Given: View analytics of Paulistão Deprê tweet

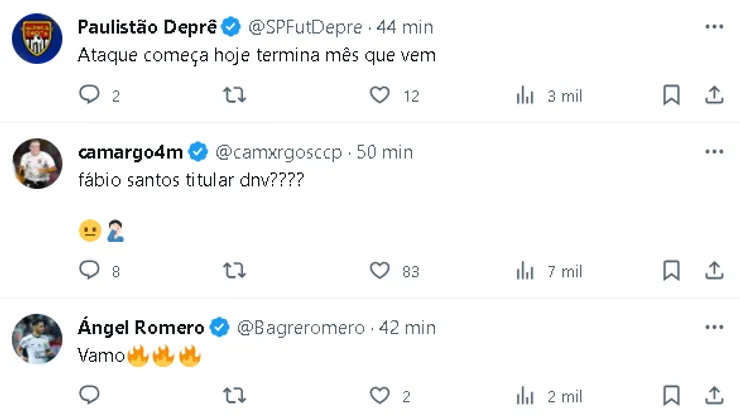Looking at the screenshot, I should coord(525,95).
